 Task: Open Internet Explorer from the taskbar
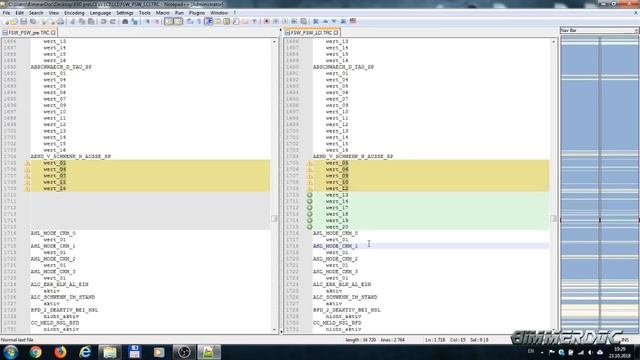(85, 352)
